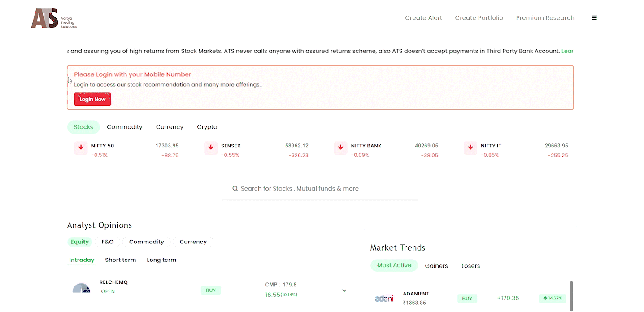Screen dimensions: 644x312
Task: Switch to the Gainers tab
Action: (x=436, y=266)
